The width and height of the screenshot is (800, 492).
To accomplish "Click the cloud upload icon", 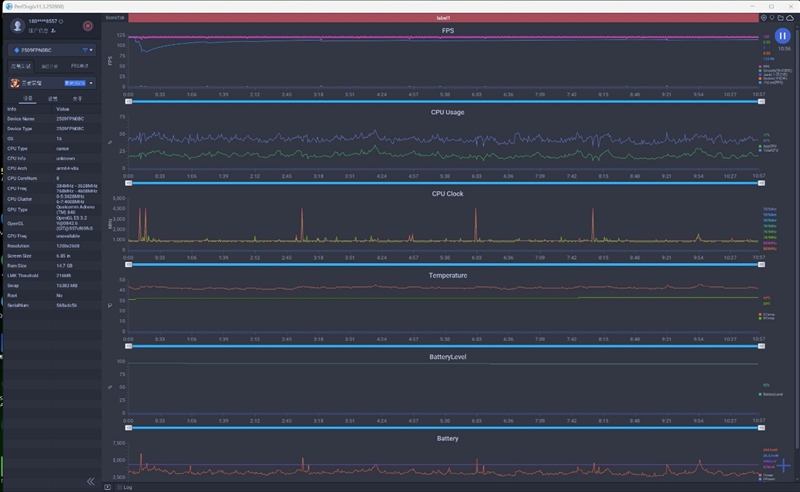I will (790, 18).
